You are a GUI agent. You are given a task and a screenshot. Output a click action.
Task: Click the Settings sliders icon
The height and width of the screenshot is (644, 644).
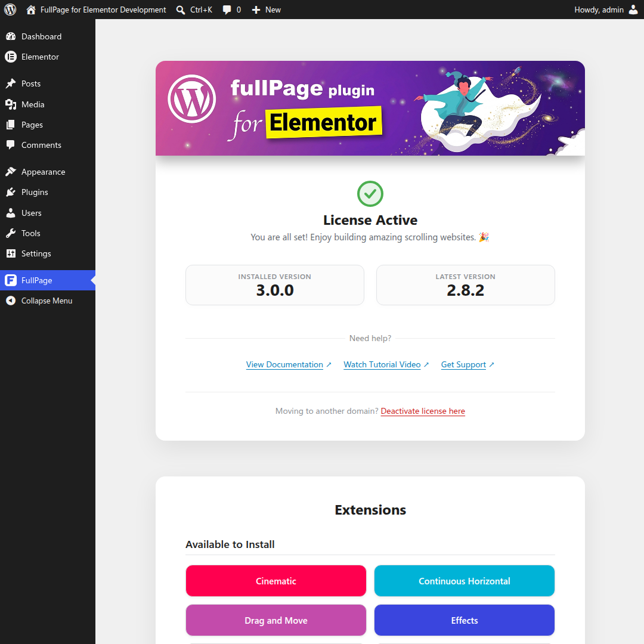point(11,253)
